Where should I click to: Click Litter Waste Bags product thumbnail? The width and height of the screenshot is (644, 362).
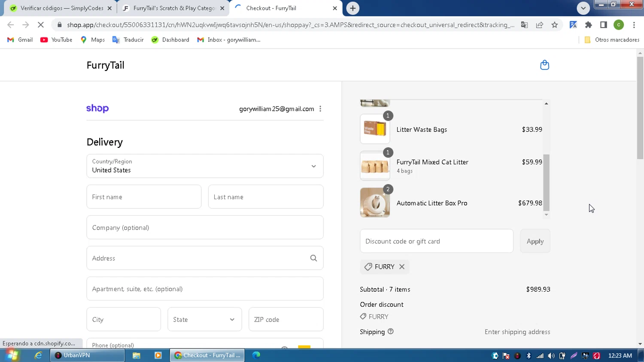coord(375,129)
